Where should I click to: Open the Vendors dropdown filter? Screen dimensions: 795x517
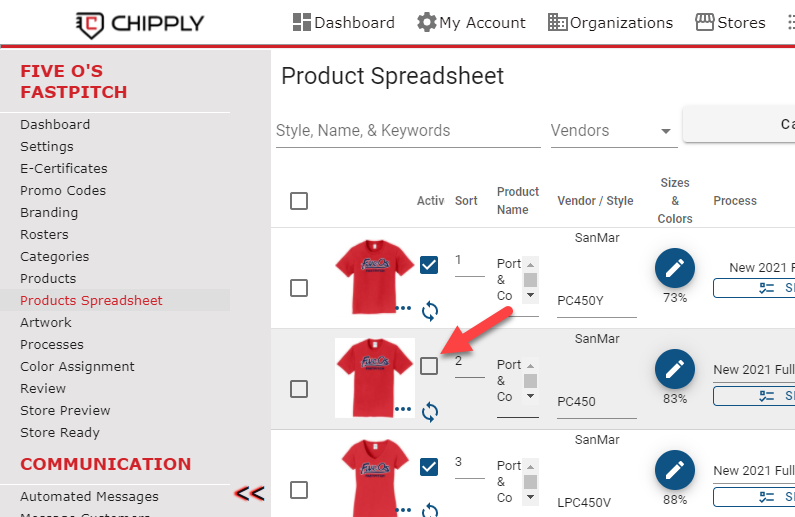click(x=613, y=131)
